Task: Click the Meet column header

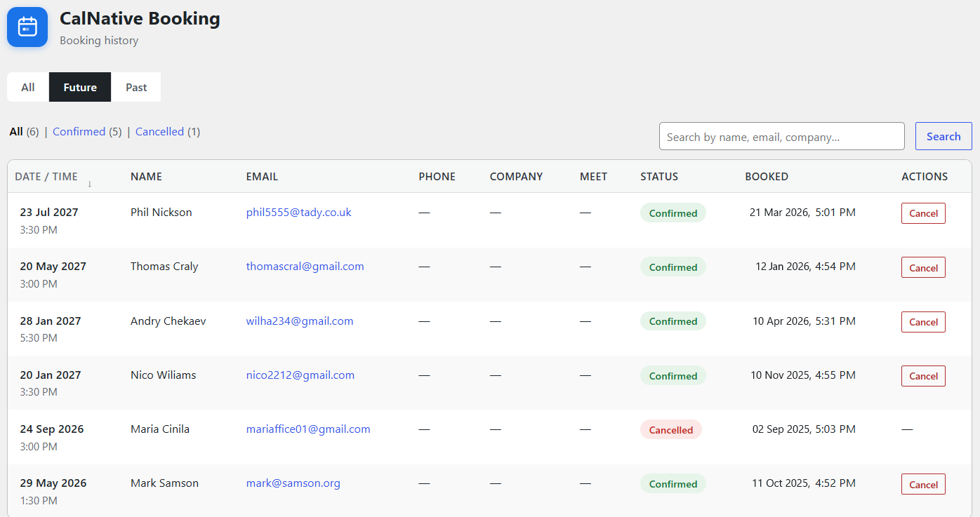Action: [x=593, y=177]
